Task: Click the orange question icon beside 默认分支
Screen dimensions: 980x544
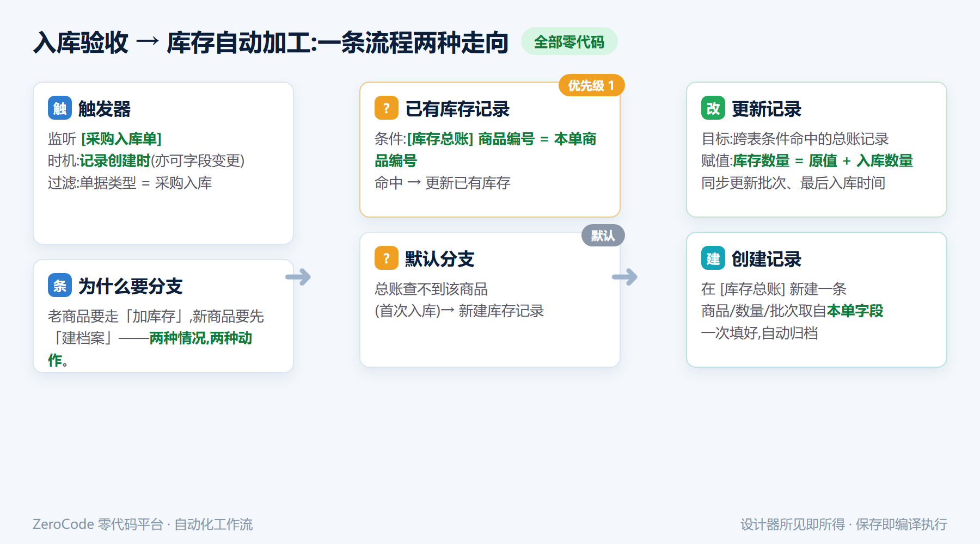Action: click(387, 258)
